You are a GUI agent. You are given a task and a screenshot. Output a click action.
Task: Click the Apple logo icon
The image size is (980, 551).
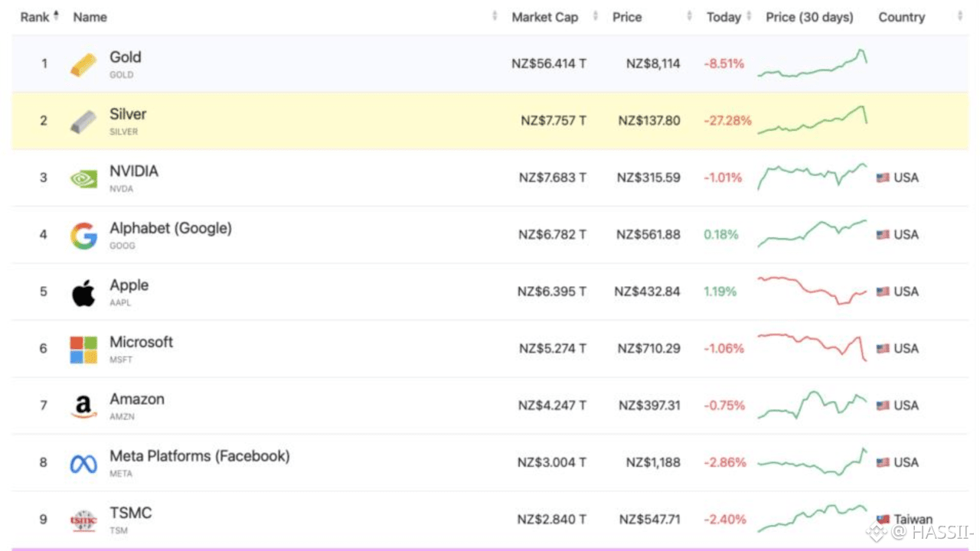pyautogui.click(x=83, y=292)
